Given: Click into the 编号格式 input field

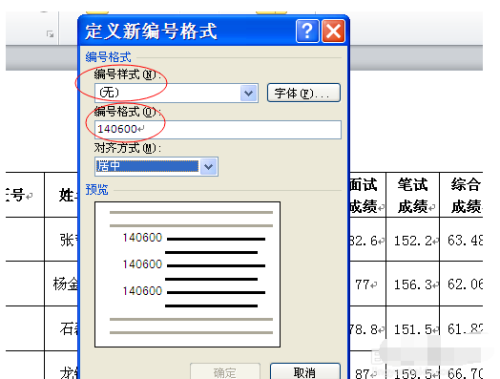Looking at the screenshot, I should [218, 129].
